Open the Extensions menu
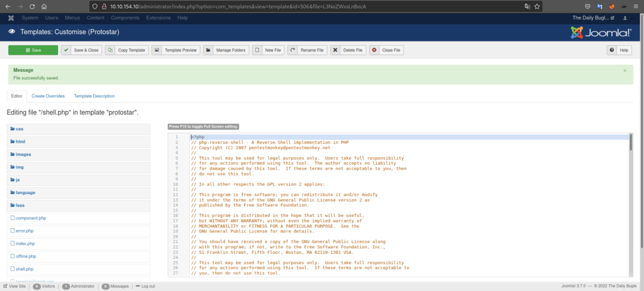The height and width of the screenshot is (291, 644). tap(160, 18)
